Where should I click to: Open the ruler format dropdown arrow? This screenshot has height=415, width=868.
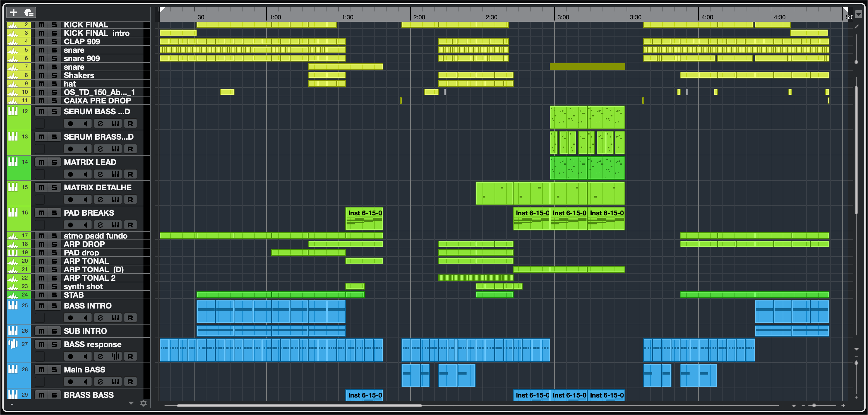(x=859, y=14)
